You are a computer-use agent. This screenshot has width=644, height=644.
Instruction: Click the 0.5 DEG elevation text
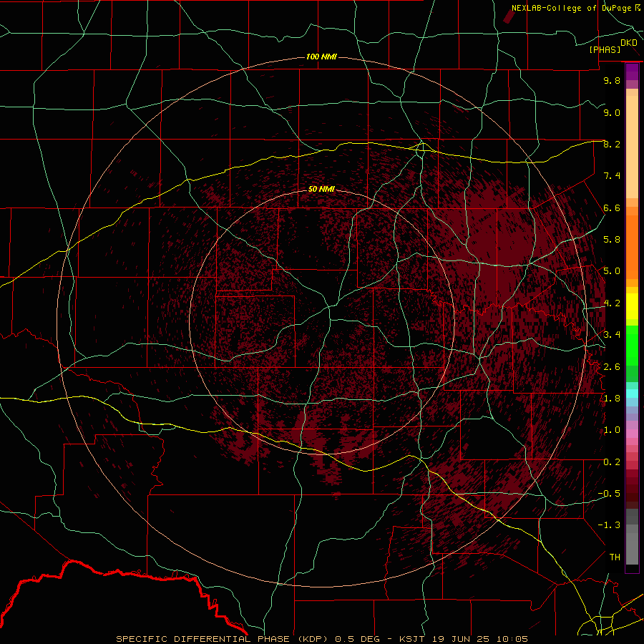pos(357,639)
